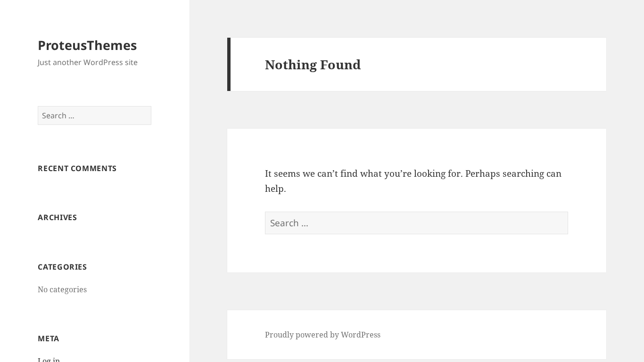The height and width of the screenshot is (362, 644).
Task: Select the Archives widget heading
Action: pyautogui.click(x=57, y=217)
